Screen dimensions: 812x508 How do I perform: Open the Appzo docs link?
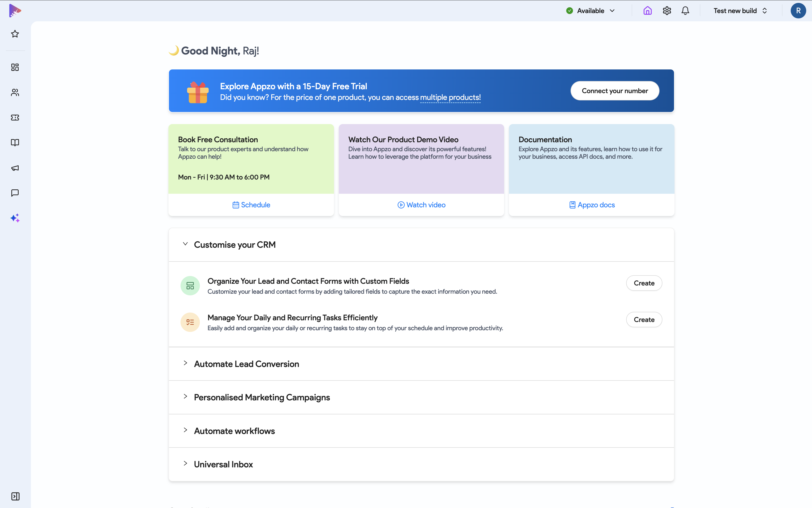[592, 205]
